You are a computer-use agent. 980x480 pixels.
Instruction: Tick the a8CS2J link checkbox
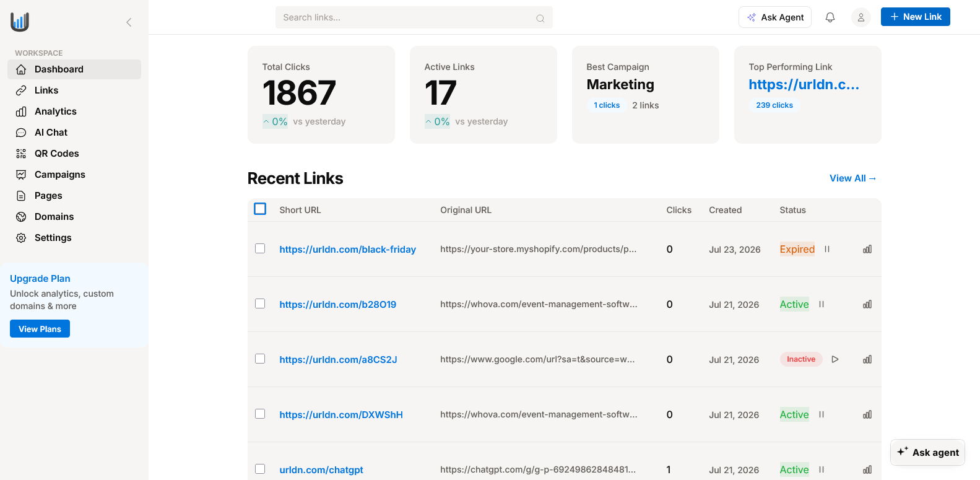[x=260, y=359]
